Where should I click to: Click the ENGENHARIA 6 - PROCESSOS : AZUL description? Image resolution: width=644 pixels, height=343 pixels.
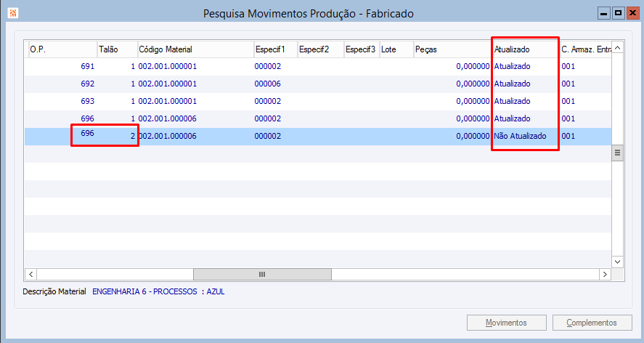point(158,291)
